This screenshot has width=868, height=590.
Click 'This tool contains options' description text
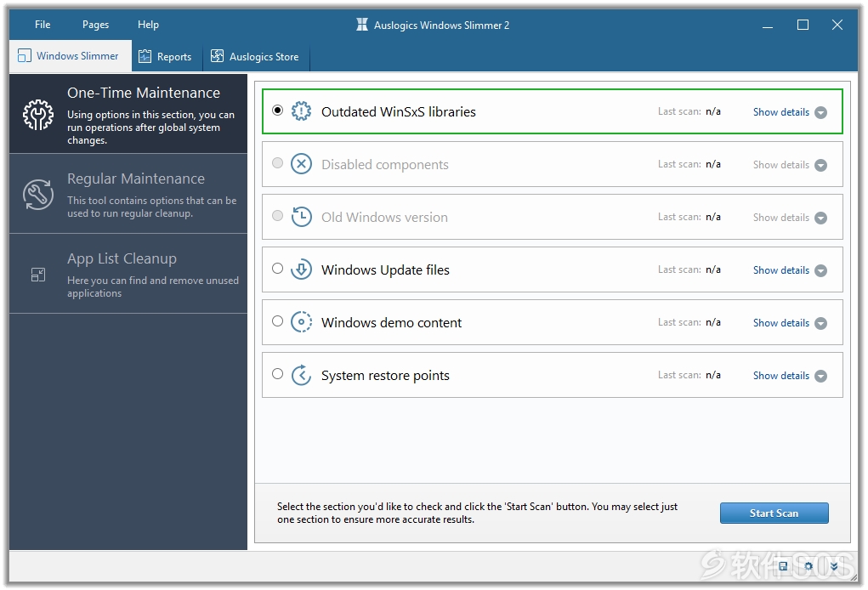click(151, 207)
